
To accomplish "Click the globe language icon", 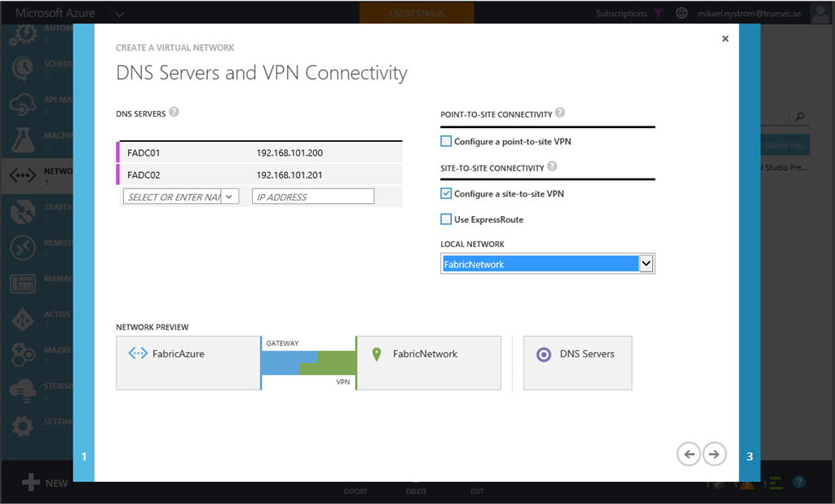I will tap(682, 13).
